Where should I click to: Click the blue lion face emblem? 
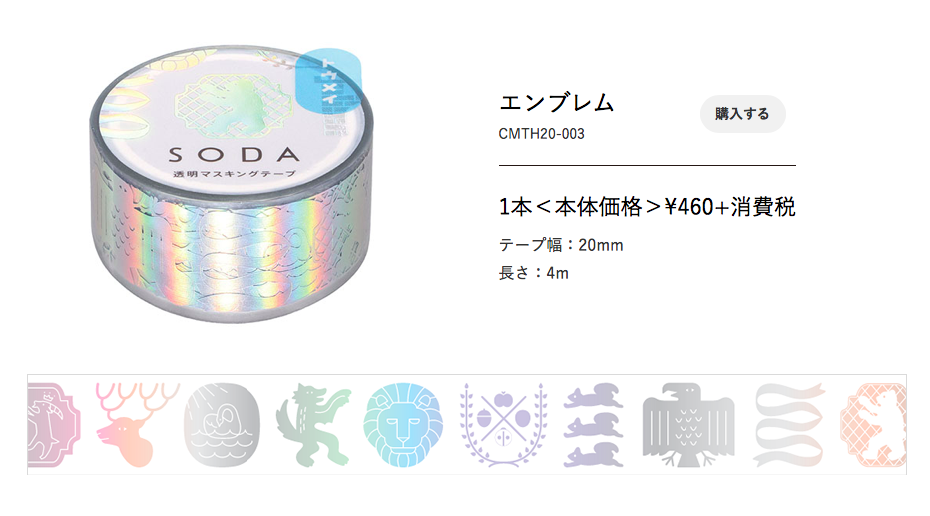[x=403, y=425]
